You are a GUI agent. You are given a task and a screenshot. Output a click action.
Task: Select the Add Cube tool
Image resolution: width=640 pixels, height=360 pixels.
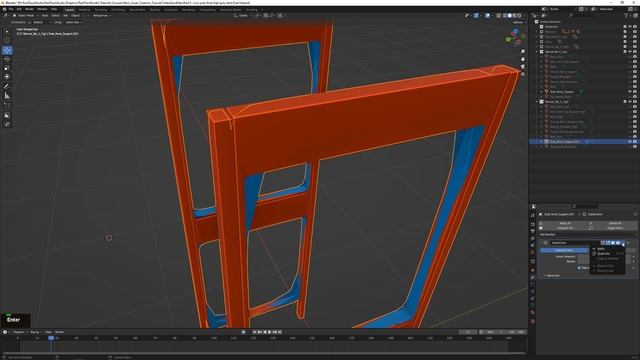(7, 105)
